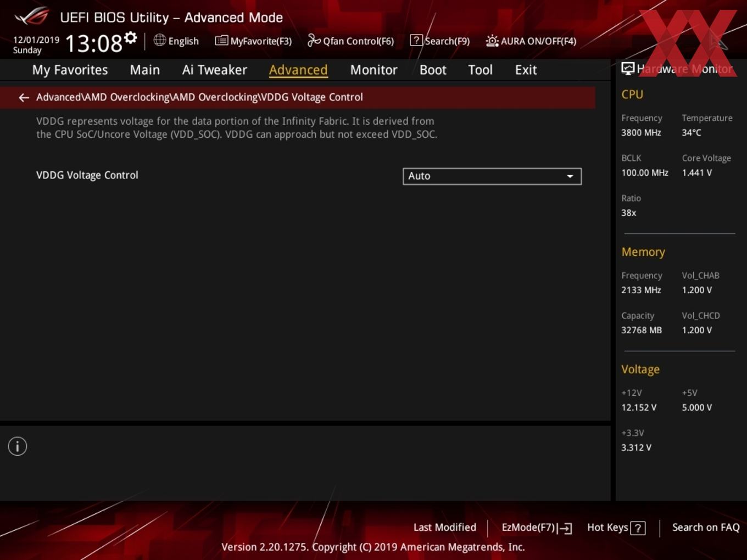Click the ROG logo

[32, 16]
